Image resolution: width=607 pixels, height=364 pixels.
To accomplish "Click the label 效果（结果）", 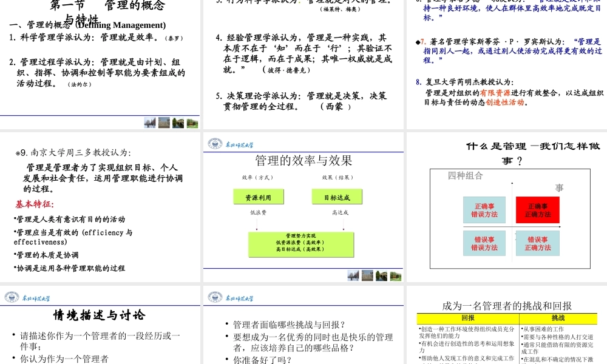I will point(337,178).
